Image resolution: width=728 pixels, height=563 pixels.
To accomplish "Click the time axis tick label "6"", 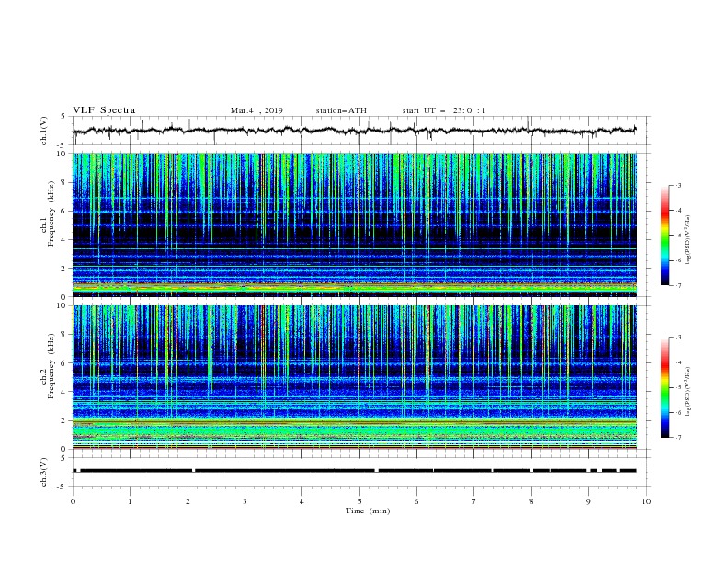I will click(x=416, y=501).
